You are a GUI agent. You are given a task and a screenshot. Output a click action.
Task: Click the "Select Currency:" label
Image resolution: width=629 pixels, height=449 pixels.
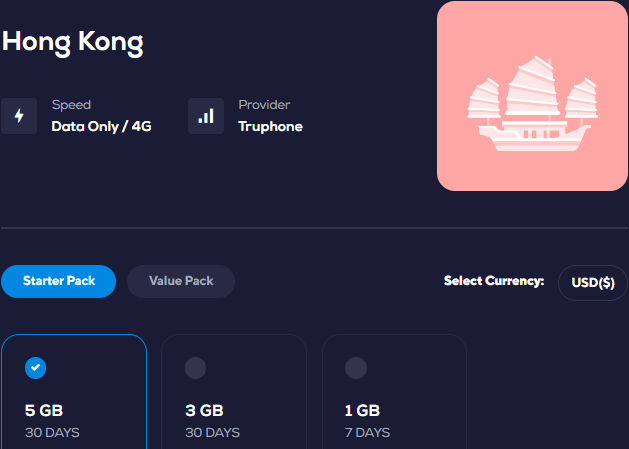[x=494, y=281]
